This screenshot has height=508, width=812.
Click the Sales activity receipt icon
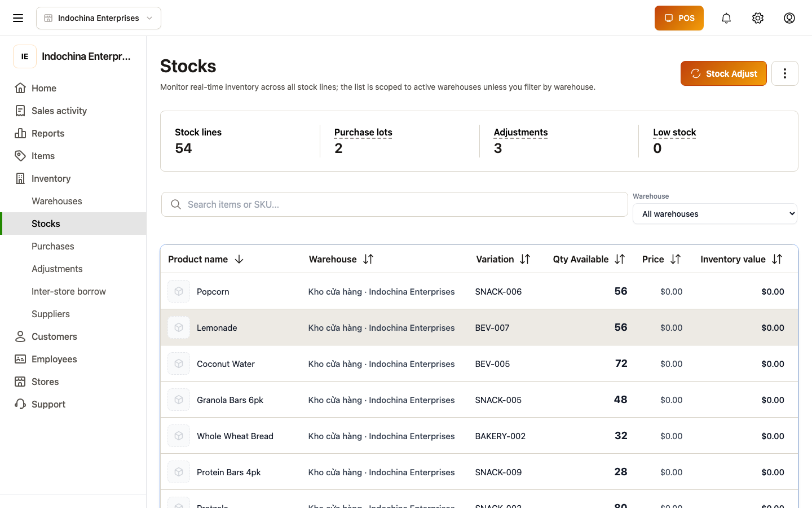[20, 111]
